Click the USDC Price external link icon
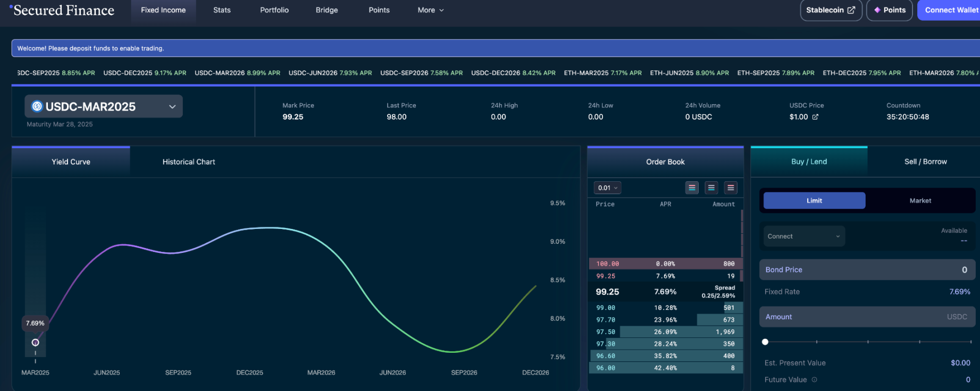Viewport: 980px width, 391px height. point(815,117)
